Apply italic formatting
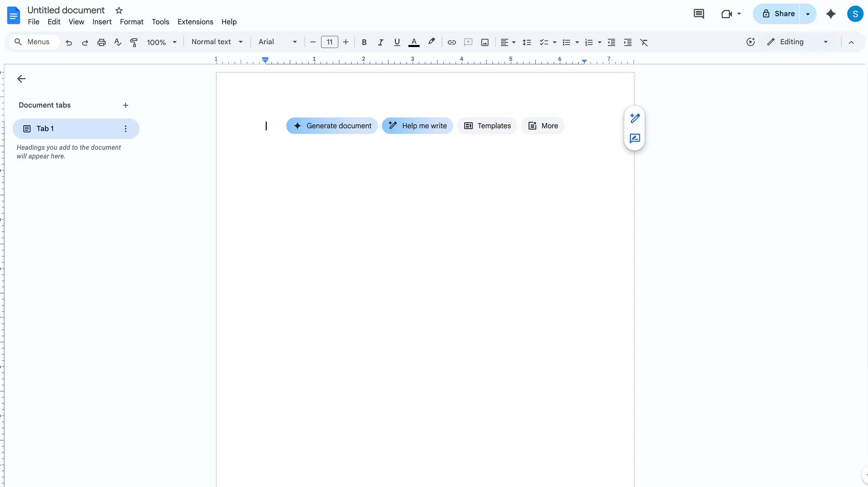Image resolution: width=868 pixels, height=487 pixels. 381,42
